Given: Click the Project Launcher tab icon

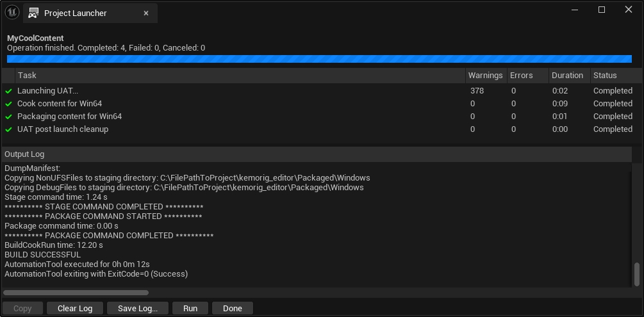Looking at the screenshot, I should tap(33, 13).
